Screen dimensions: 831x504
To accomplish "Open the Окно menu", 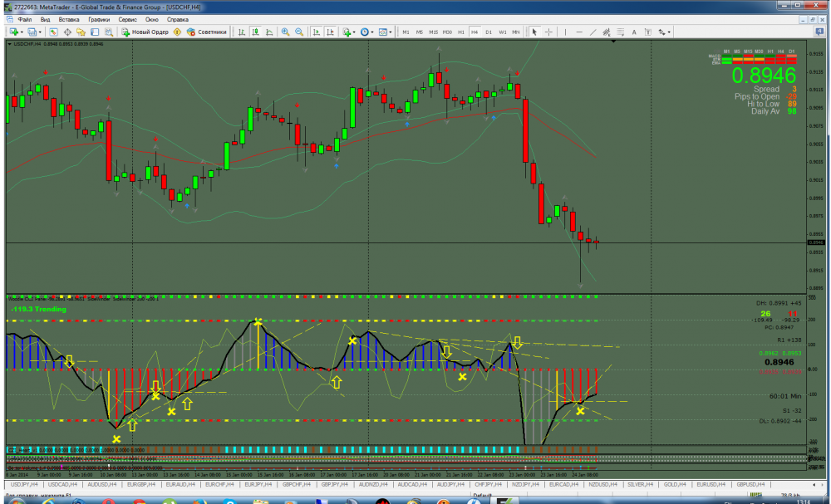I will [152, 19].
